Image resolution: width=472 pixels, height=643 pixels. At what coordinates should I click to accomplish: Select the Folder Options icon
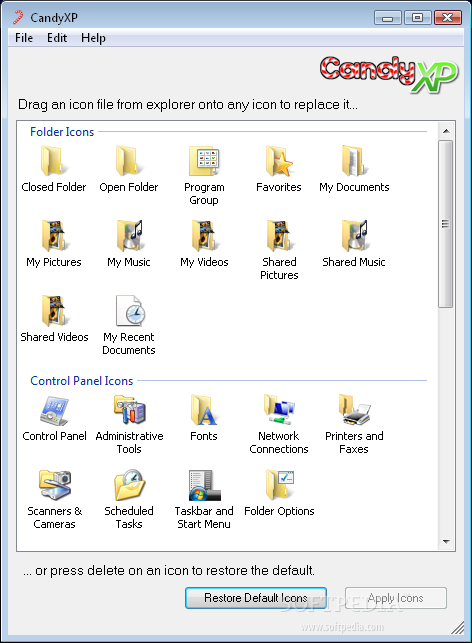[x=280, y=485]
